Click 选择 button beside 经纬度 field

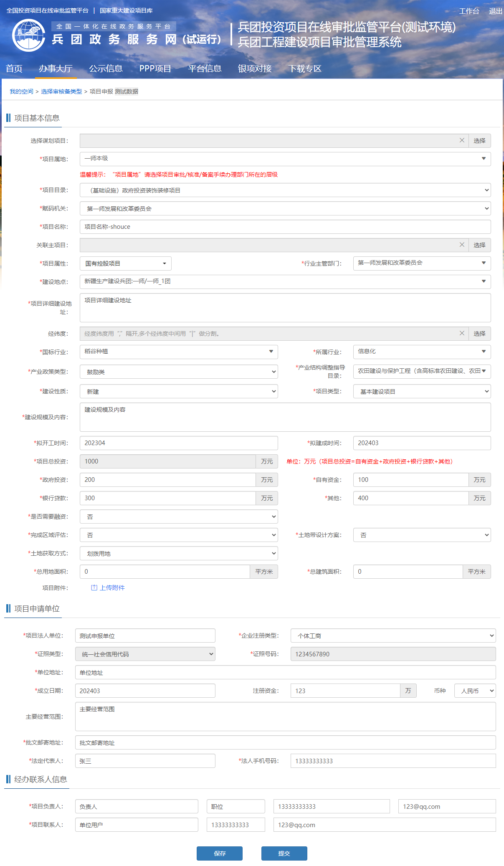[x=479, y=334]
